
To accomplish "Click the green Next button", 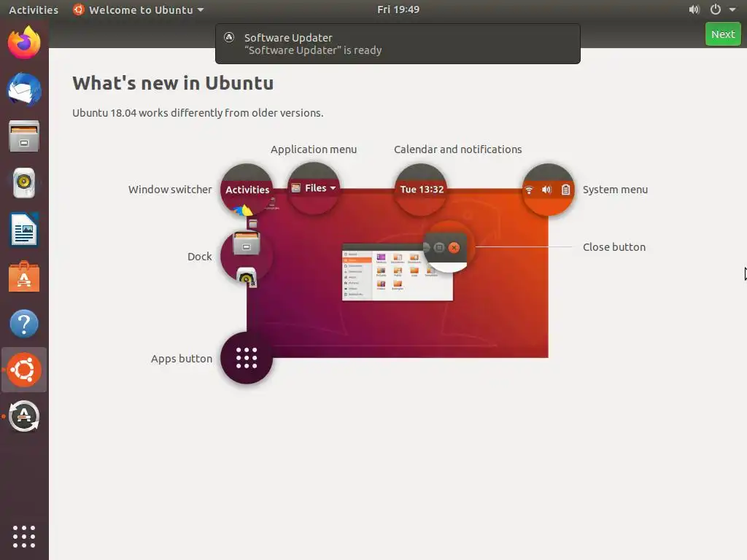I will coord(723,34).
